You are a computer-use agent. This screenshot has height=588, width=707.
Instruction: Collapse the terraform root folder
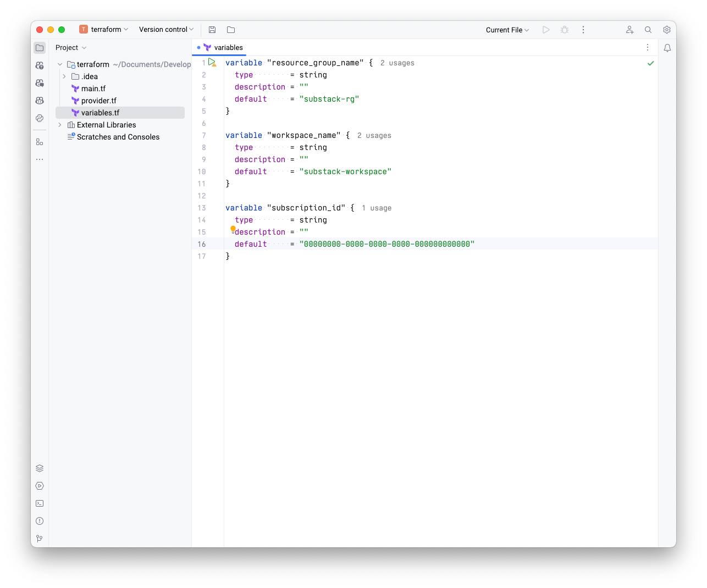click(x=60, y=64)
